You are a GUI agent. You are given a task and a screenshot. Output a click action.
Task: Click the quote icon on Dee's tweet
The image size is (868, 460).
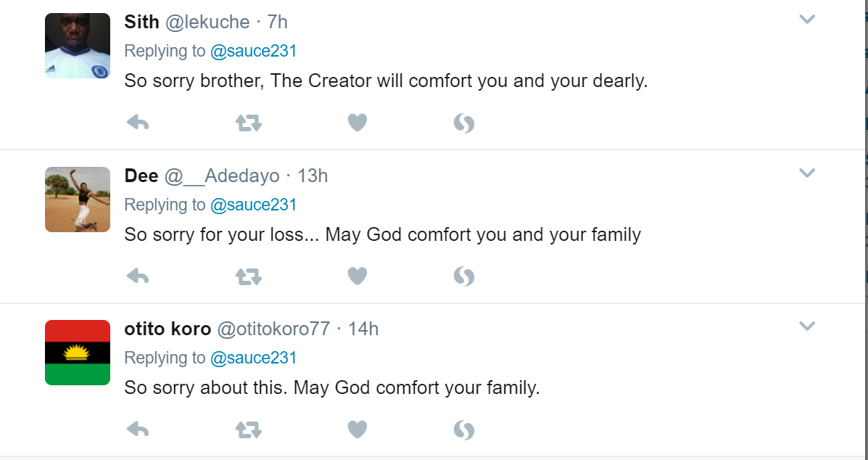464,277
